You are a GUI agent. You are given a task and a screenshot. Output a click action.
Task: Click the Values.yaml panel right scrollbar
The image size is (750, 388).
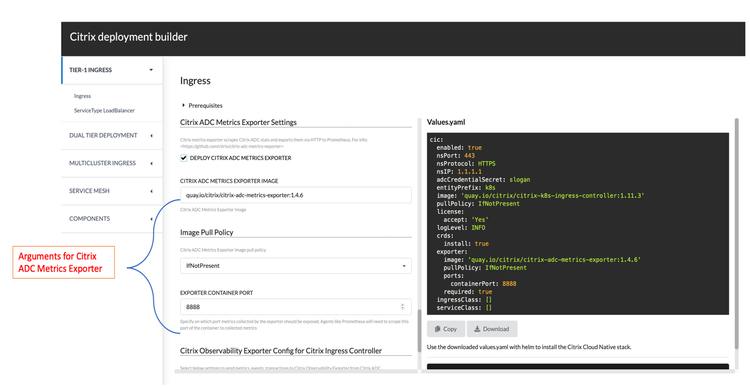[737, 233]
